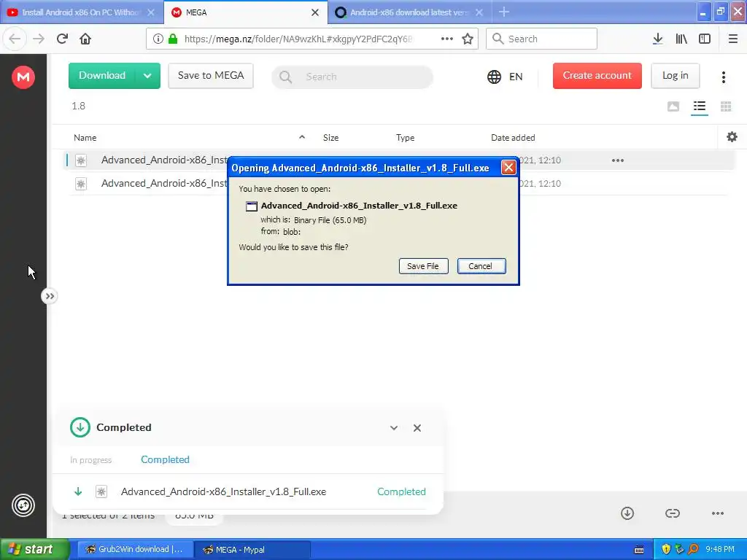Open the row options three-dot menu for the first file

pyautogui.click(x=617, y=160)
